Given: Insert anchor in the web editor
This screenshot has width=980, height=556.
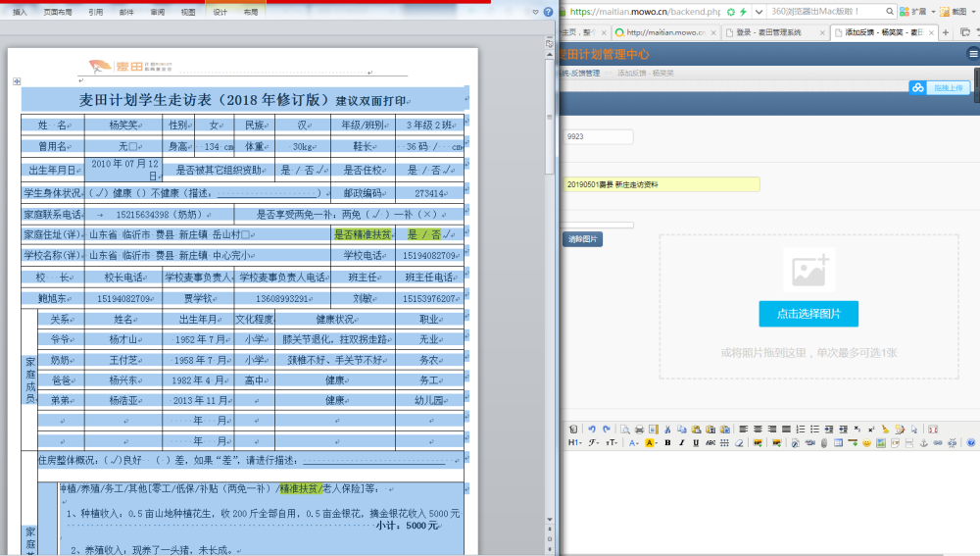Looking at the screenshot, I should [924, 443].
